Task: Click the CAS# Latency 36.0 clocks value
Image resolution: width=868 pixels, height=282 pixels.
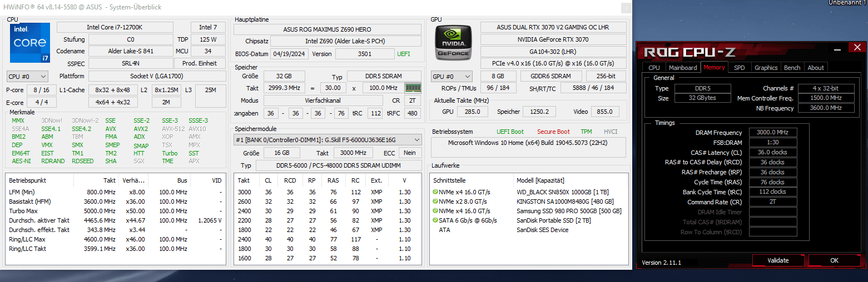Action: tap(773, 152)
